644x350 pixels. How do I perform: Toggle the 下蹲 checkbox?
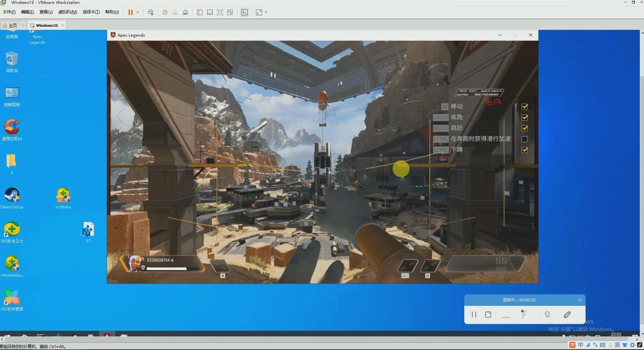click(524, 150)
